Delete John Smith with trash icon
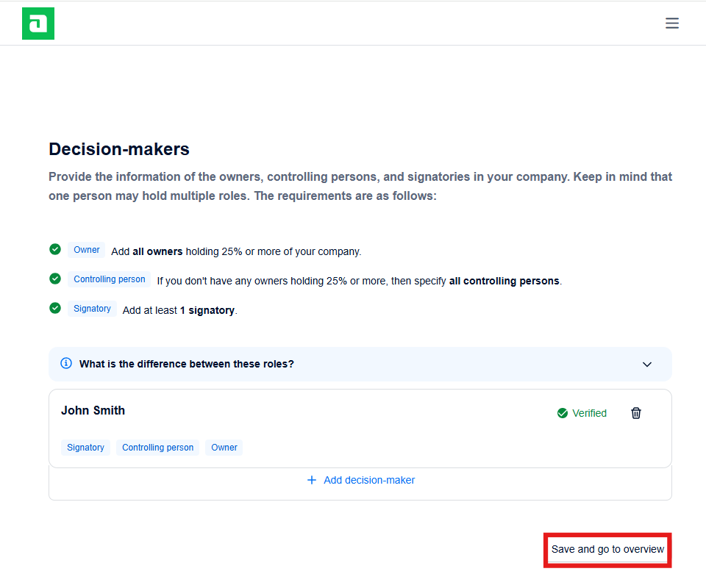The height and width of the screenshot is (588, 706). (635, 413)
